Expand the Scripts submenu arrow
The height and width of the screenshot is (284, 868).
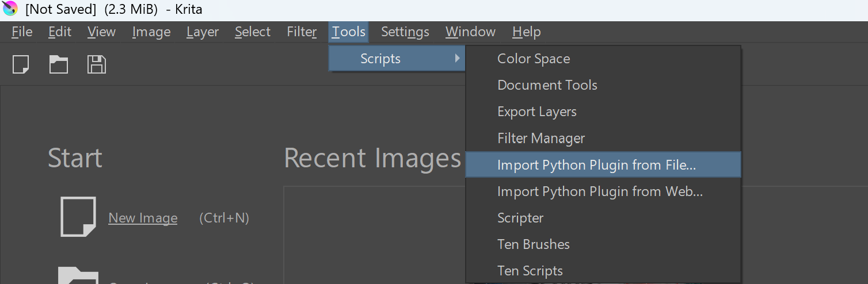(457, 59)
